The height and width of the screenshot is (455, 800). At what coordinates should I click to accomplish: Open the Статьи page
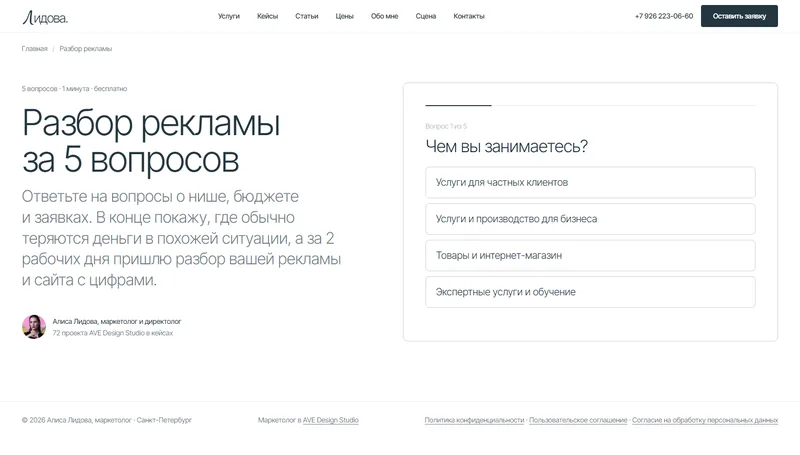[x=307, y=16]
